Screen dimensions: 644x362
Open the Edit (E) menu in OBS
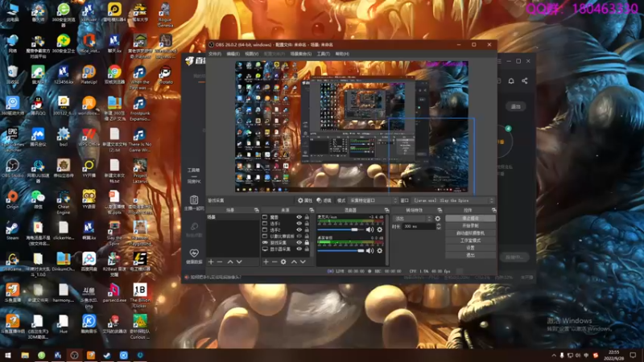click(233, 54)
